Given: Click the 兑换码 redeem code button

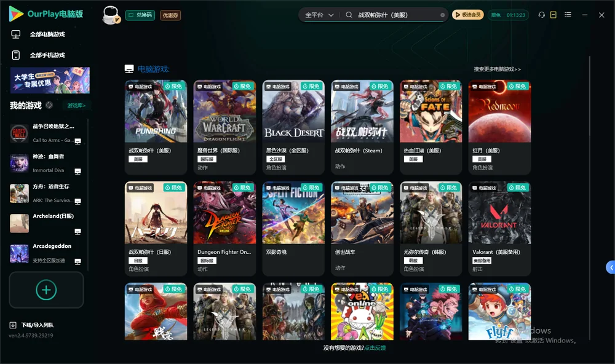Looking at the screenshot, I should tap(140, 15).
